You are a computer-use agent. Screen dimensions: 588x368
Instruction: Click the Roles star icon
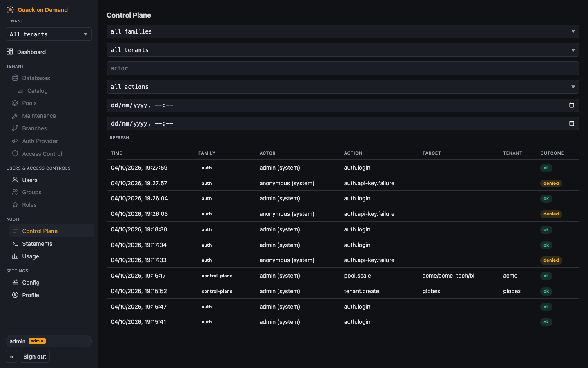click(x=15, y=204)
